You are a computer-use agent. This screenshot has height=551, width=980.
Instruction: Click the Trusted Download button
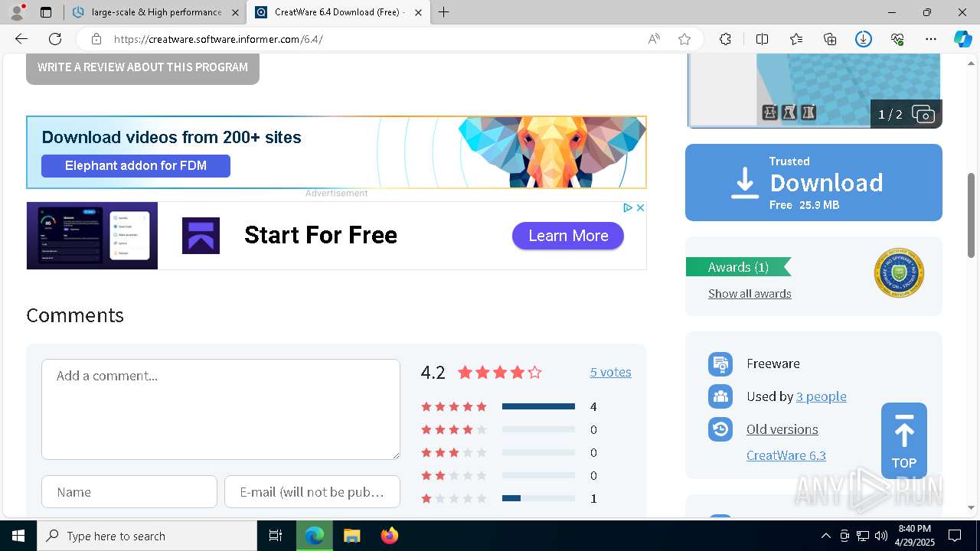(x=813, y=183)
